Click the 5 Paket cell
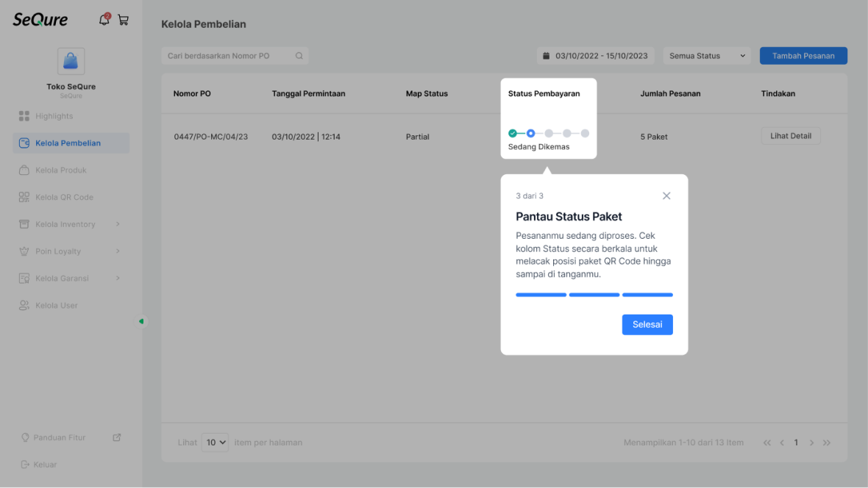Image resolution: width=868 pixels, height=488 pixels. coord(654,137)
